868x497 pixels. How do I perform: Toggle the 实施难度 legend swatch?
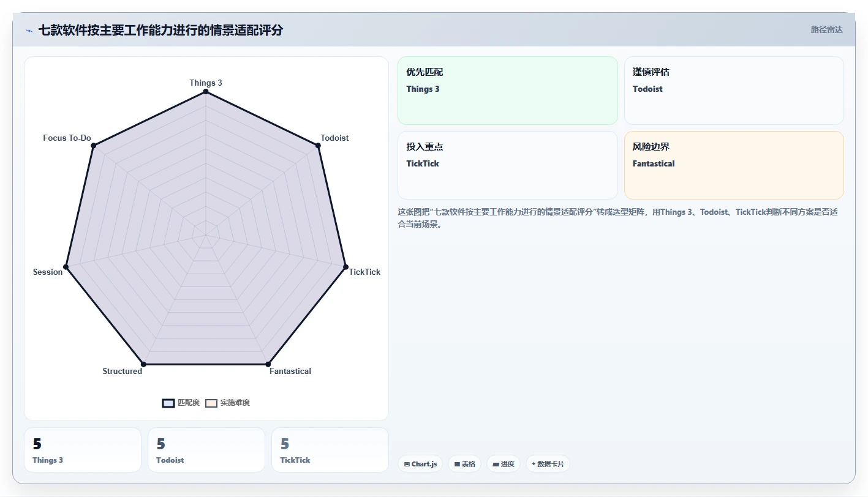click(x=211, y=403)
